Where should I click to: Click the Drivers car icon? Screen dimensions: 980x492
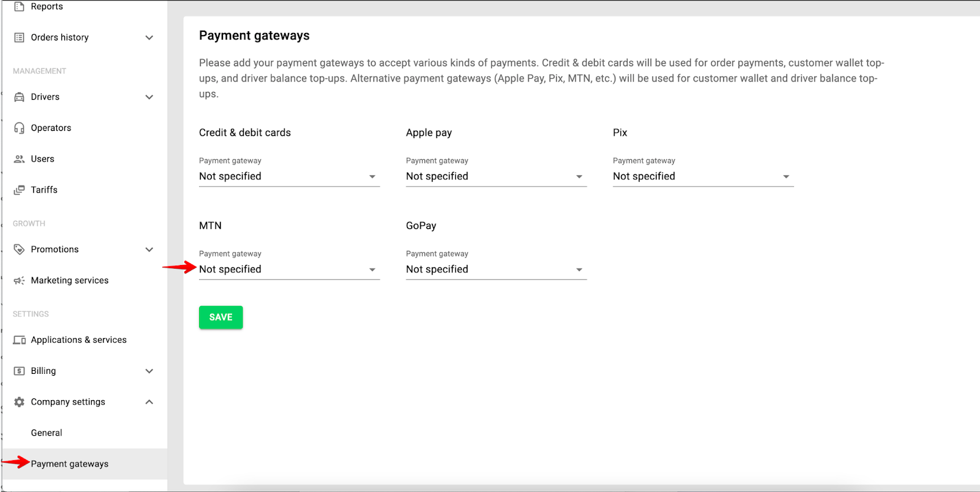[19, 97]
